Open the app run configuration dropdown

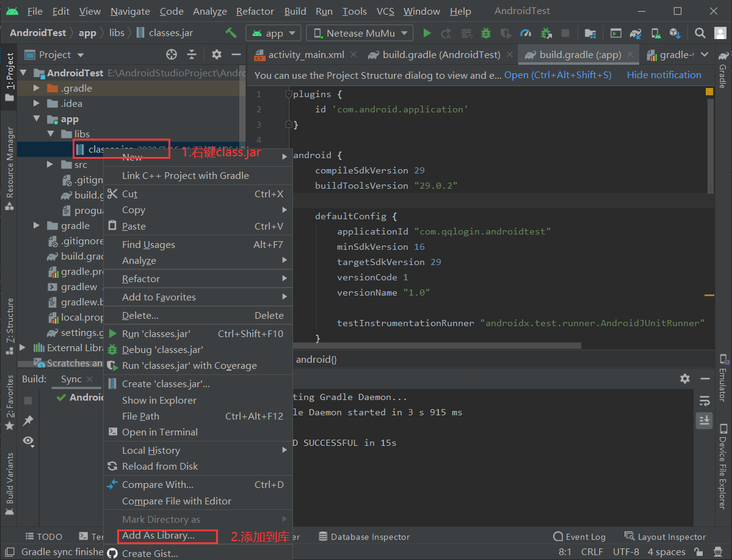click(x=273, y=33)
